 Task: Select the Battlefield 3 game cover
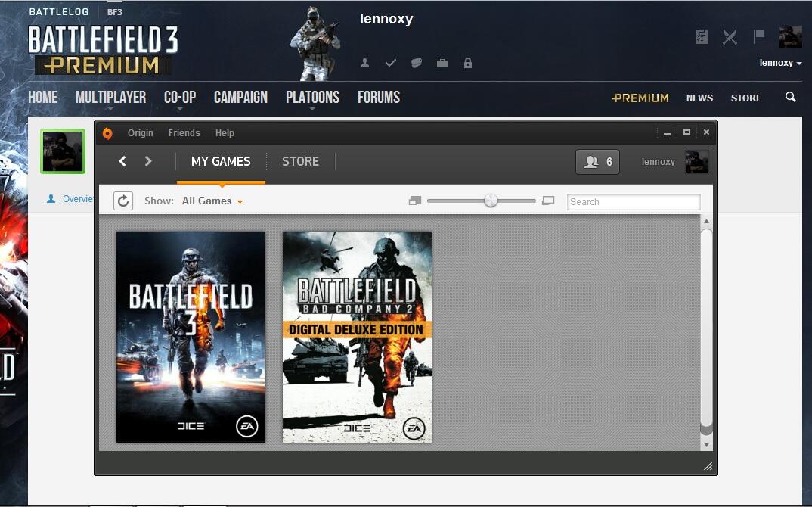pyautogui.click(x=191, y=337)
